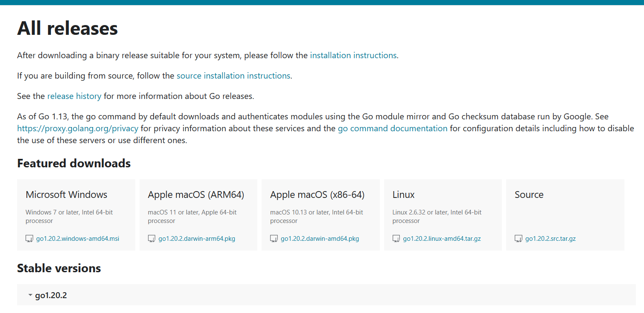Select the Source featured download card title
The width and height of the screenshot is (644, 313).
point(529,195)
